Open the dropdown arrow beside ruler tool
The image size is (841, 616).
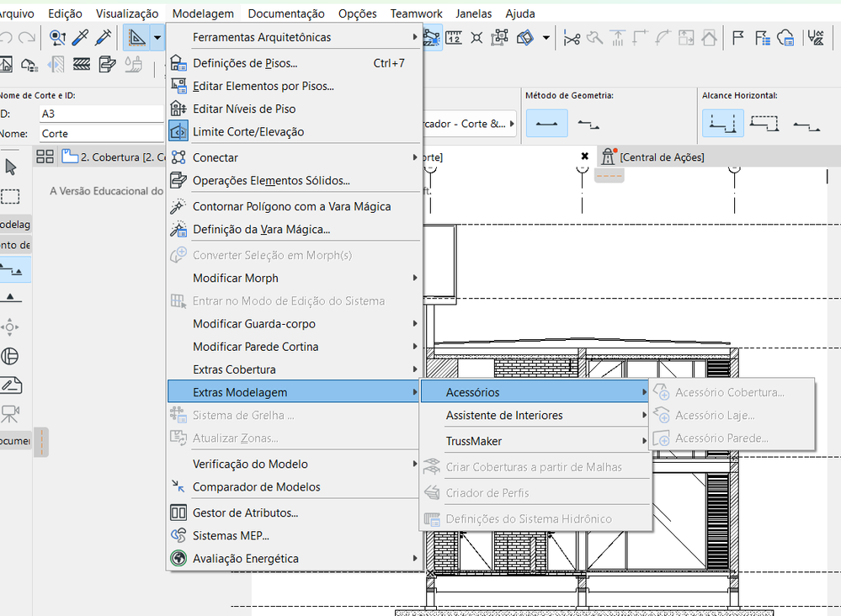[157, 38]
